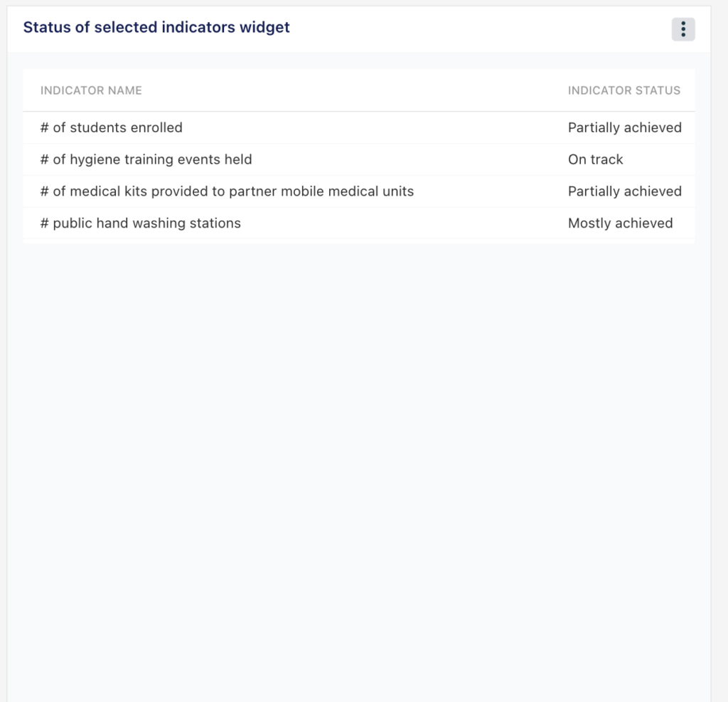Open the widget three-dot options menu
Screen dimensions: 728x702
pos(683,29)
